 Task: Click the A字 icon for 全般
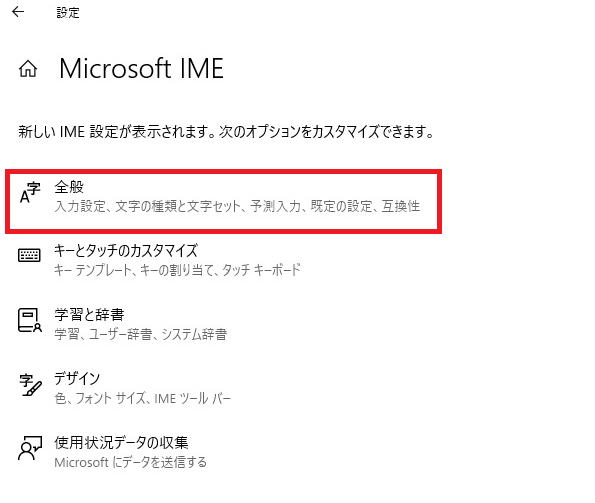30,193
